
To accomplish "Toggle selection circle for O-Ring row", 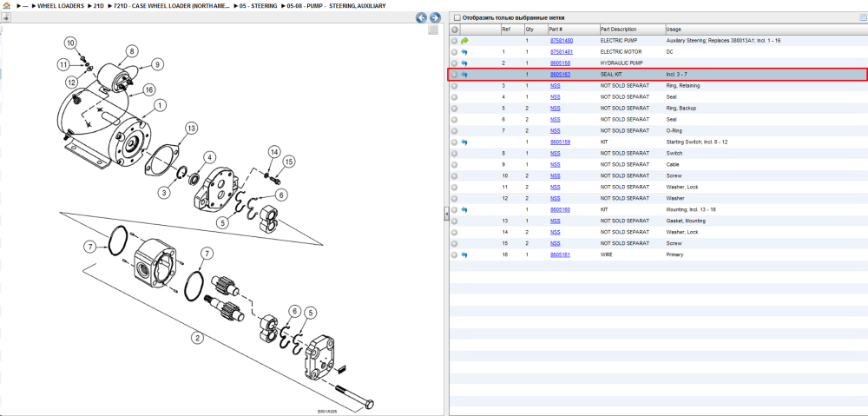I will tap(455, 131).
